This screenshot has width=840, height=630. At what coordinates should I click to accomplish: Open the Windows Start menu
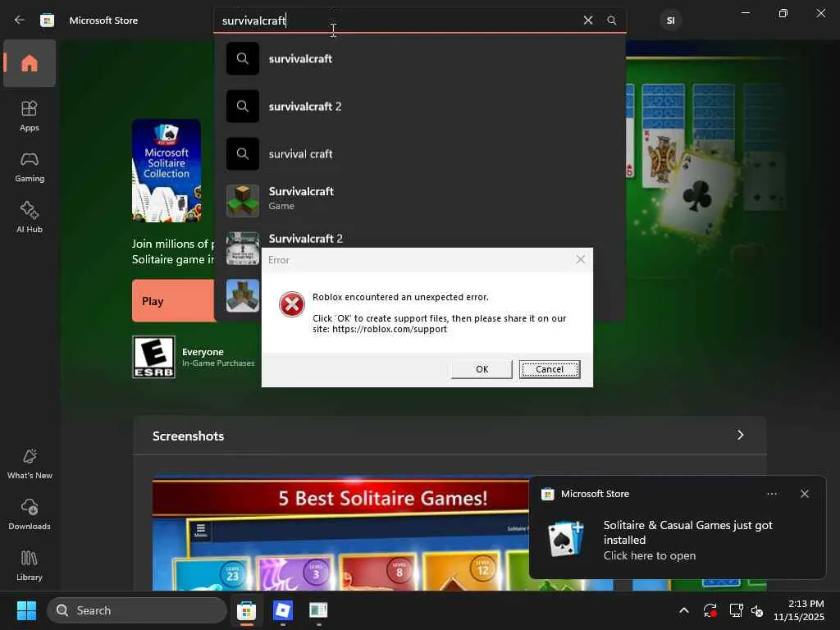coord(26,610)
